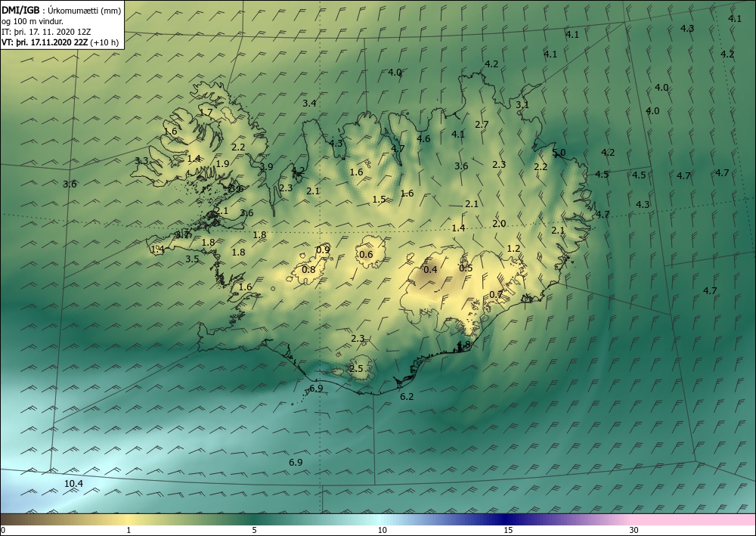This screenshot has width=756, height=536.
Task: Pick the 0.8 value label
Action: pos(308,269)
